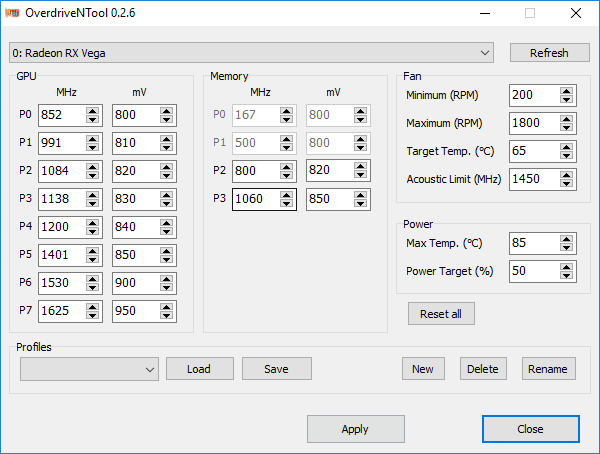Image resolution: width=600 pixels, height=454 pixels.
Task: Decrease GPU P3 MHz with the down arrow
Action: click(x=93, y=203)
